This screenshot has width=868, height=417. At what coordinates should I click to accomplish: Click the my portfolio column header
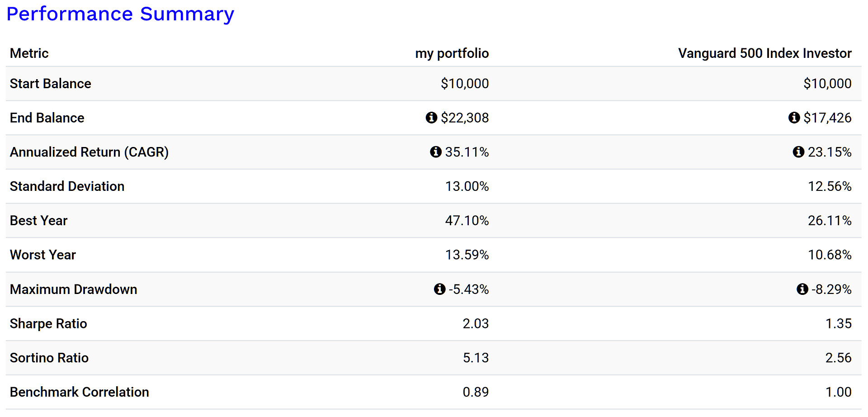[x=452, y=53]
